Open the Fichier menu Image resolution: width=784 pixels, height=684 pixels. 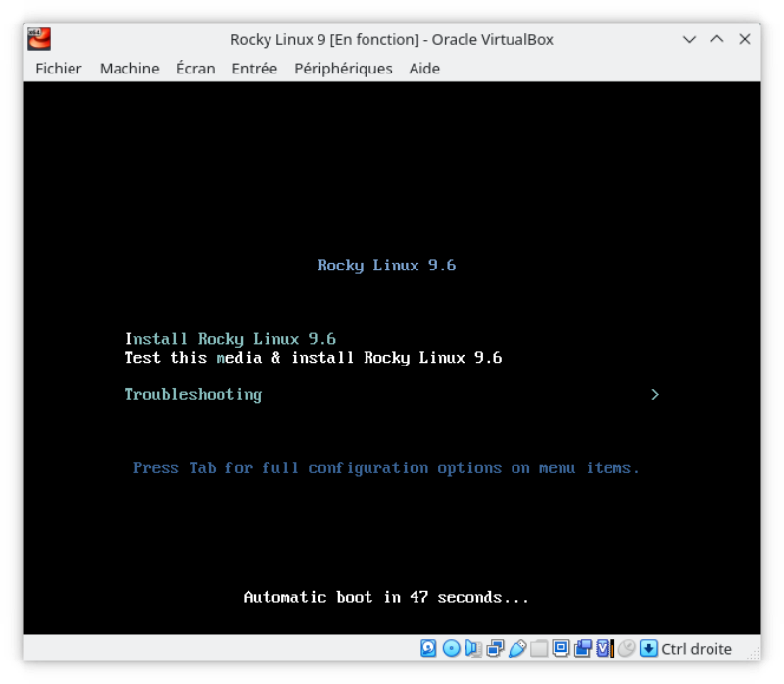[x=58, y=69]
